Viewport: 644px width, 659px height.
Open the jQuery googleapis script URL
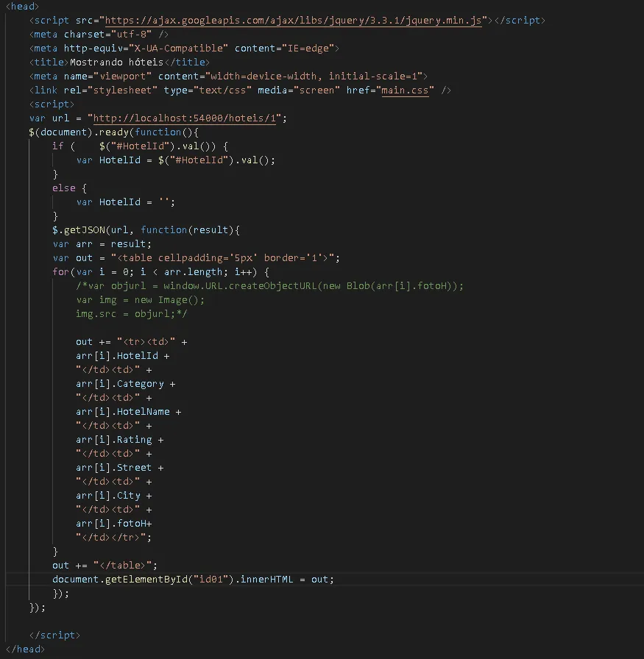pos(294,21)
